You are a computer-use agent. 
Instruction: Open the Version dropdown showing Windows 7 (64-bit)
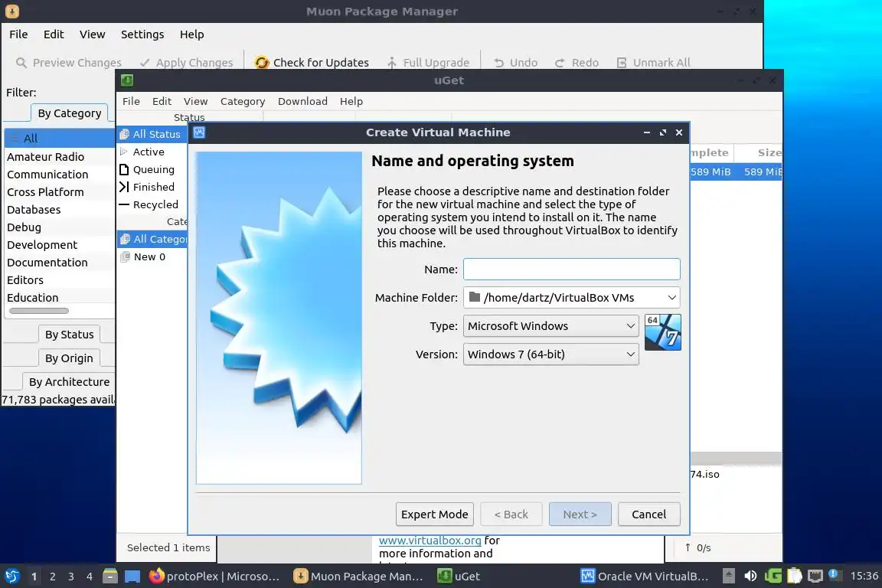(x=550, y=354)
